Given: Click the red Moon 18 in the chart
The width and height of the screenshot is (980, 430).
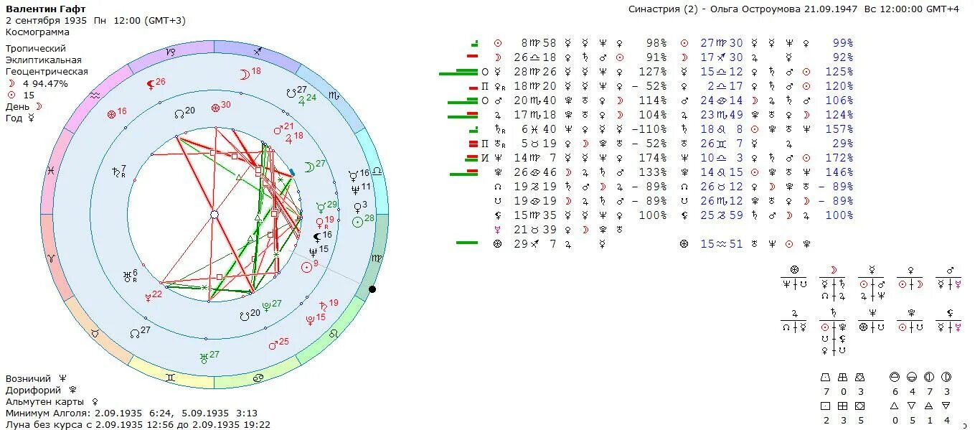Looking at the screenshot, I should [250, 73].
